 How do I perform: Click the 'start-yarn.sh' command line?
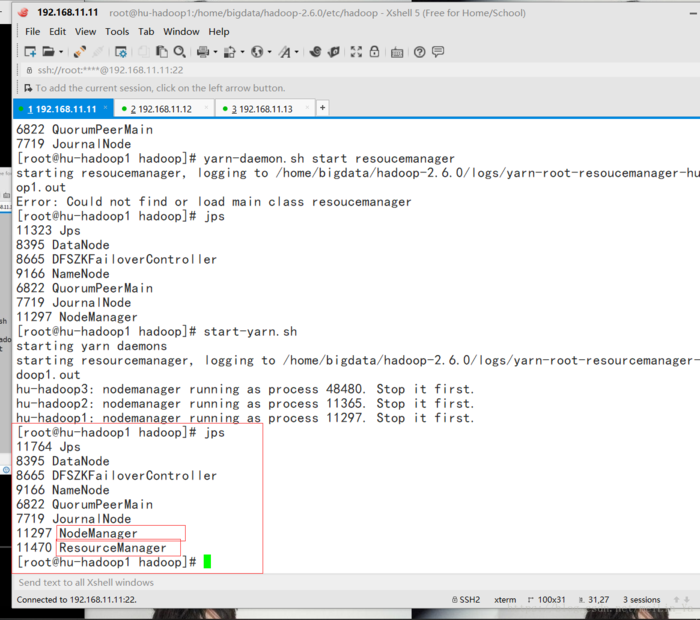pos(157,332)
